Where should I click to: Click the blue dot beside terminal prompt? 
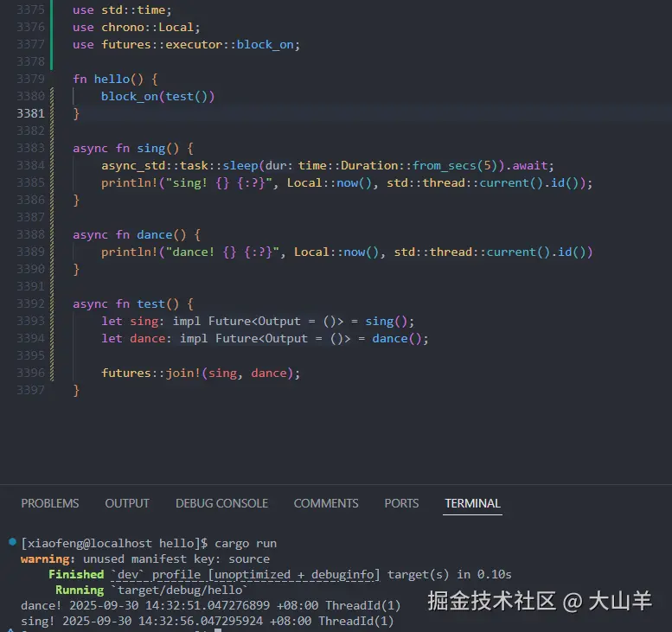12,542
